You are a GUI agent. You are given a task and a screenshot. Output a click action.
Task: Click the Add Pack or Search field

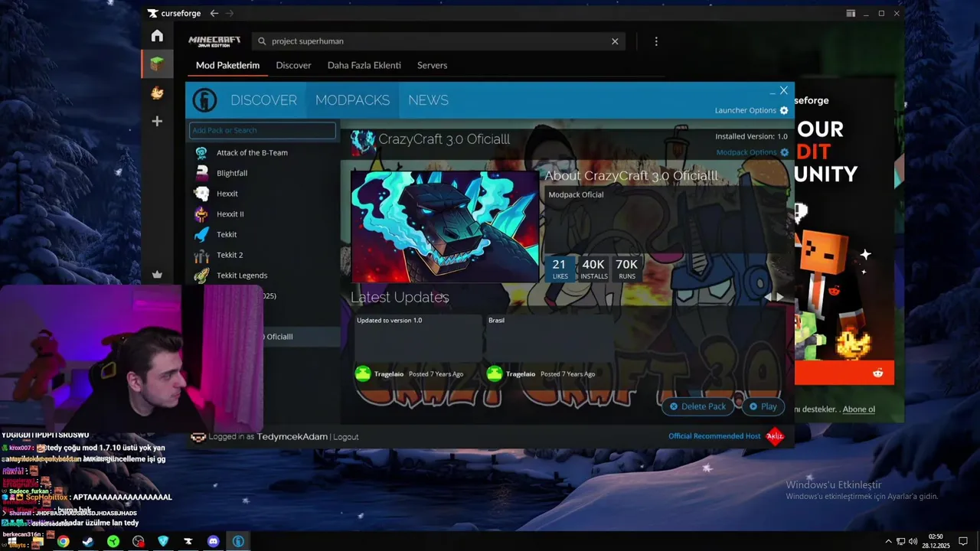(263, 130)
